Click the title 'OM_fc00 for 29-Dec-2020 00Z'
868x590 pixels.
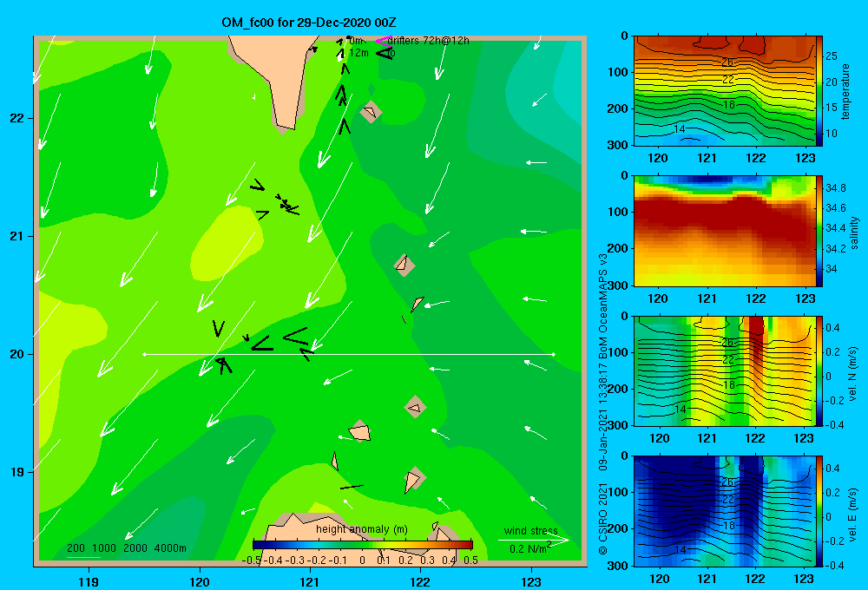[308, 23]
